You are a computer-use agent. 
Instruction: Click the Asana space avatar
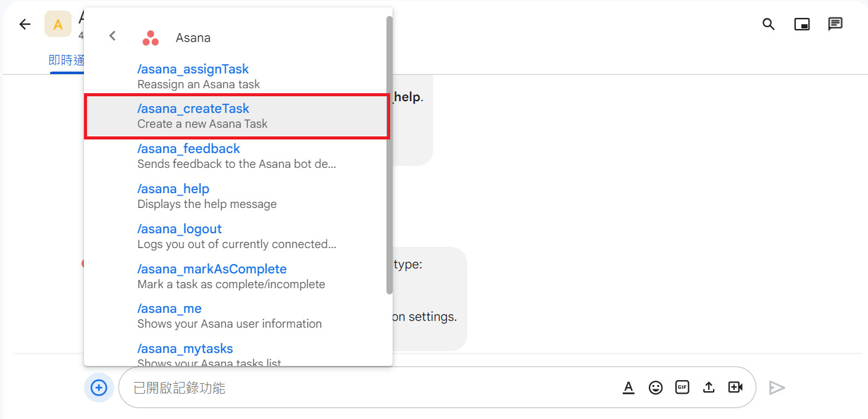(58, 24)
